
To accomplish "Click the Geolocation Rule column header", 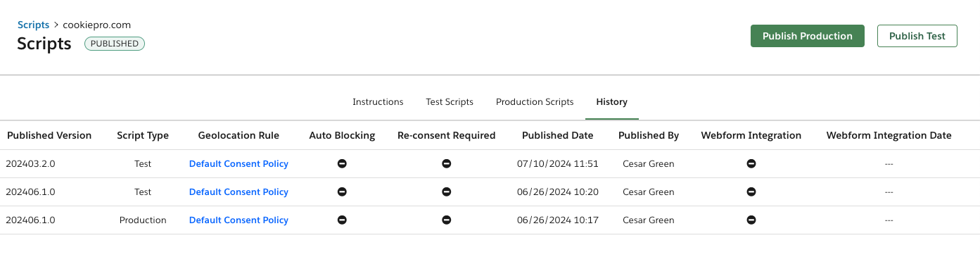I will point(238,135).
